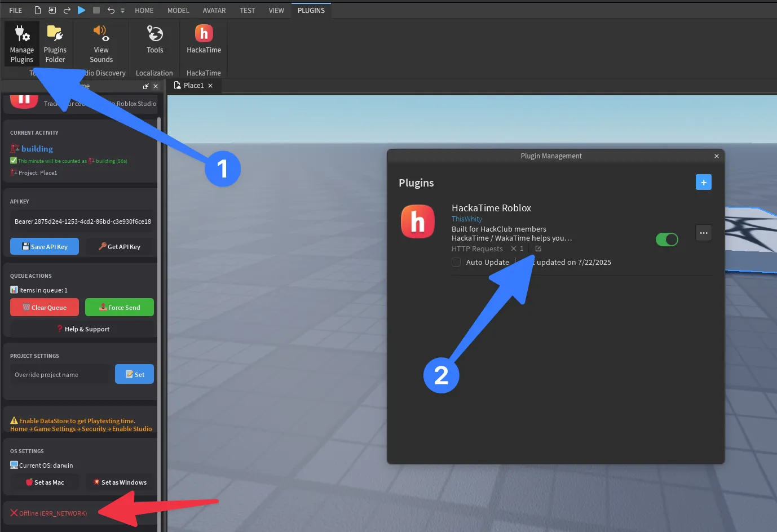Expand the quick access toolbar customization arrow
This screenshot has height=532, width=777.
coord(122,11)
